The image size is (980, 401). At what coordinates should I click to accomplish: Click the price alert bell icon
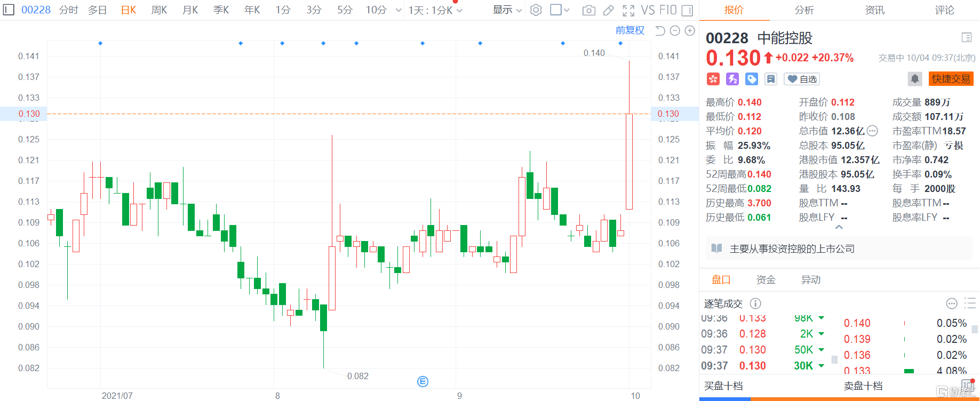[914, 79]
